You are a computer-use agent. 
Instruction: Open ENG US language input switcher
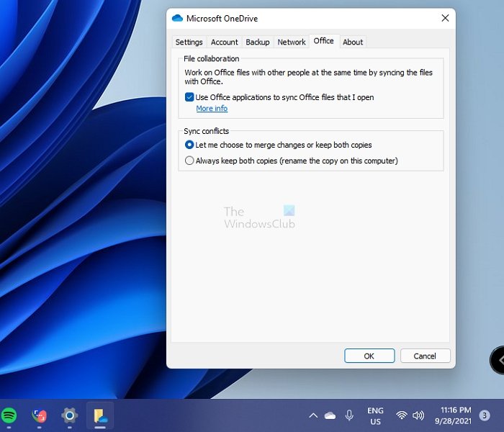tap(375, 415)
